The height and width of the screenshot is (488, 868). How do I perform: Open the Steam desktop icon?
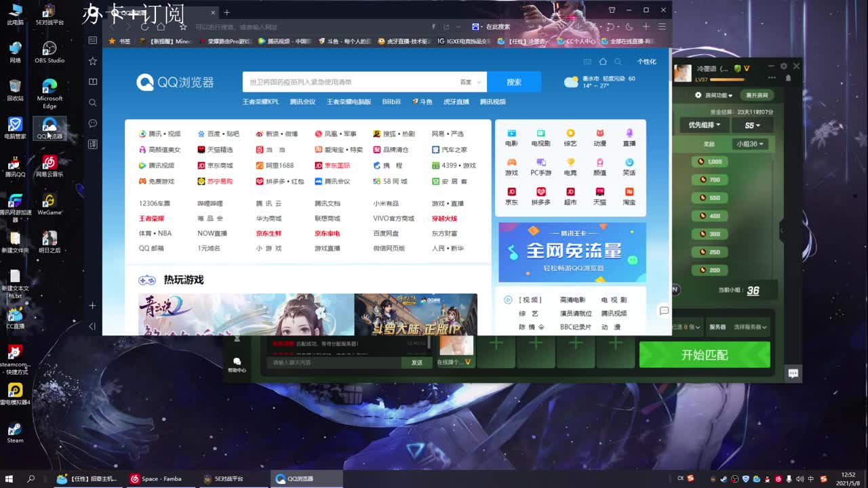pyautogui.click(x=15, y=432)
